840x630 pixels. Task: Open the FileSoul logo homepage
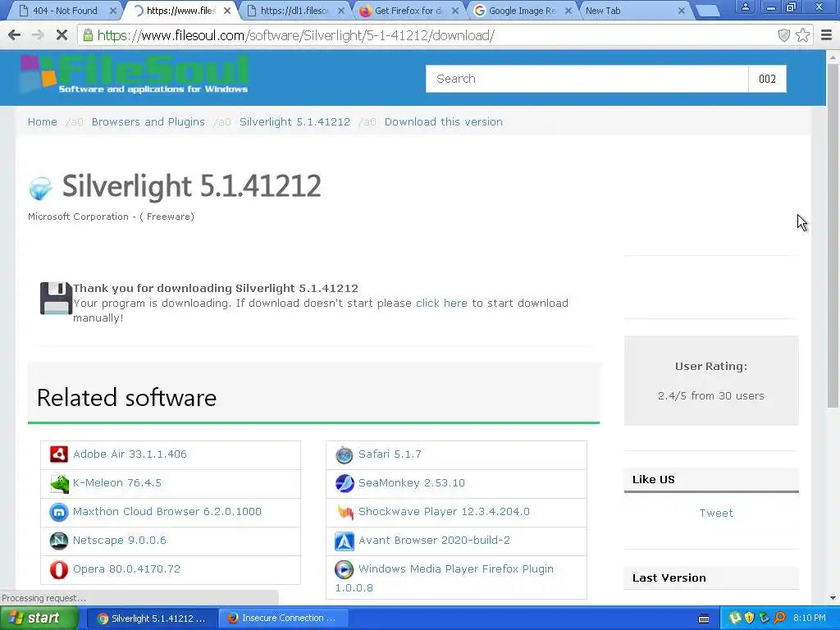pos(134,74)
